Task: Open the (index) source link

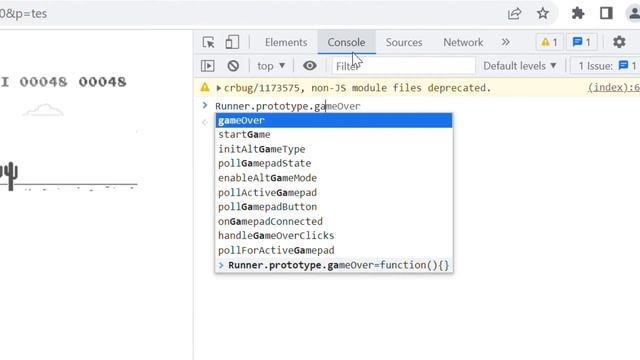Action: (x=613, y=87)
